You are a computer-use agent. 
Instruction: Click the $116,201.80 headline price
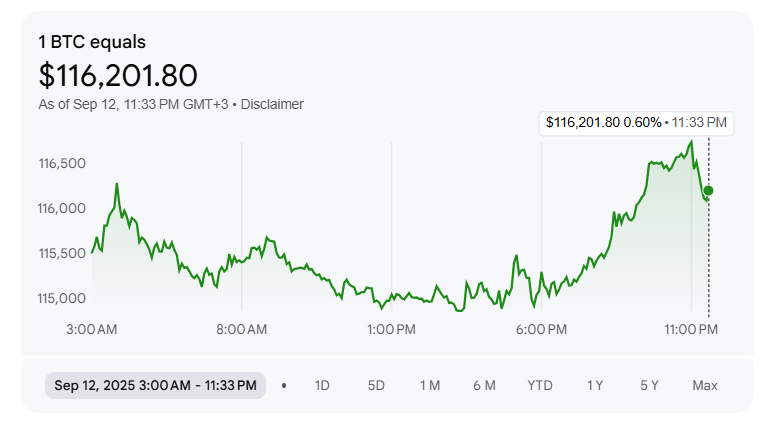(x=118, y=75)
